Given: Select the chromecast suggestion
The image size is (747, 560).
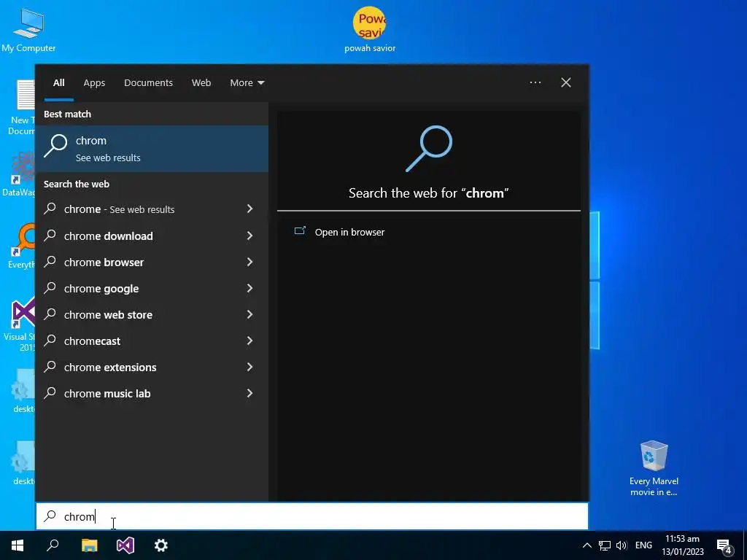Looking at the screenshot, I should [152, 341].
